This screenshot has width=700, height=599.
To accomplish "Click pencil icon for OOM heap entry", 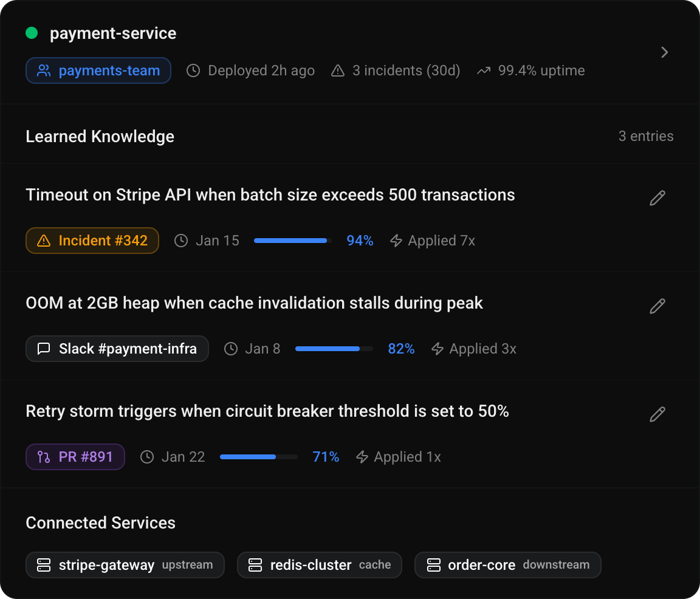I will [x=657, y=306].
